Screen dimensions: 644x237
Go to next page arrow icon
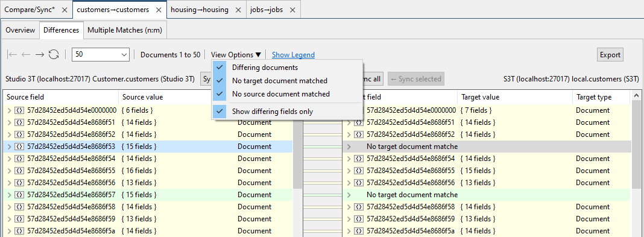pyautogui.click(x=39, y=55)
